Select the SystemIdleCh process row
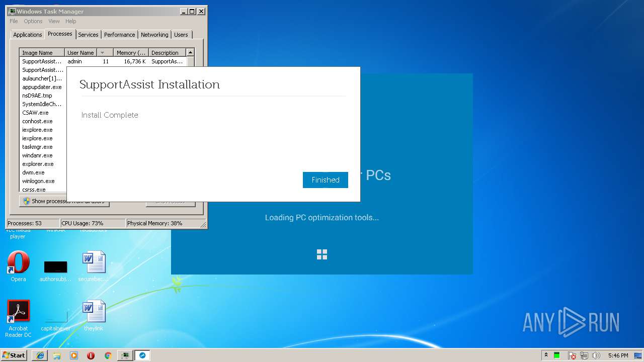Image resolution: width=644 pixels, height=362 pixels. pos(43,104)
